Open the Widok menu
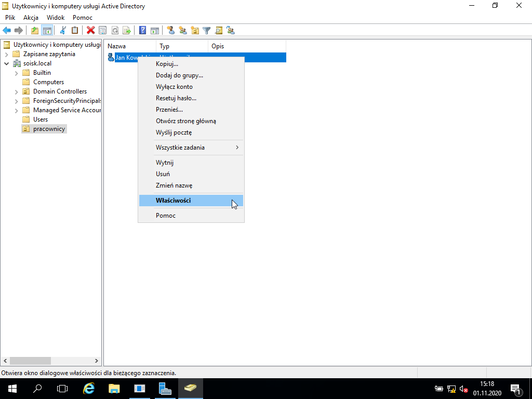The image size is (532, 399). click(x=56, y=18)
